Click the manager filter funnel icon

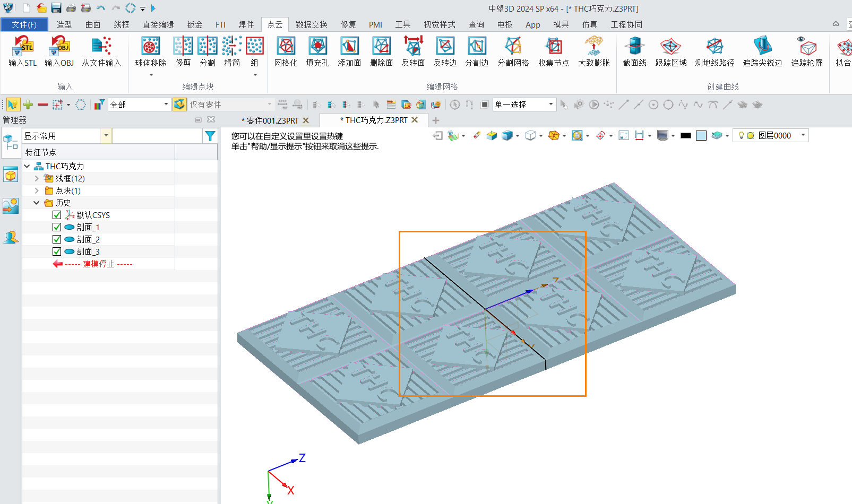pyautogui.click(x=210, y=136)
